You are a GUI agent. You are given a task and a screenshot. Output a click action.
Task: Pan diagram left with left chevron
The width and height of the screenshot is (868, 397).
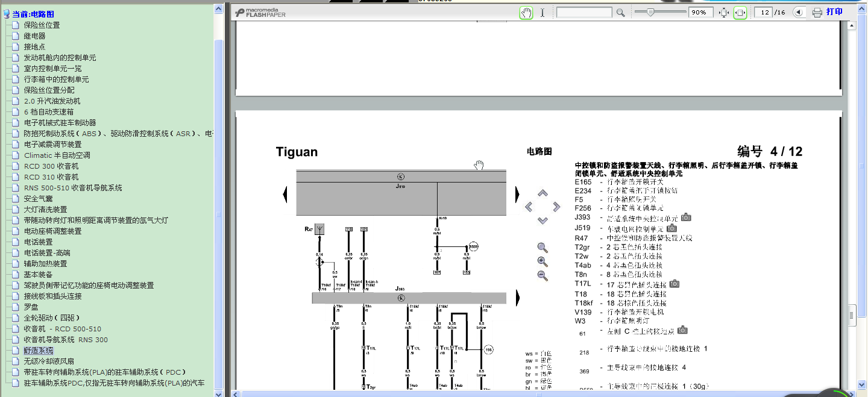click(529, 207)
